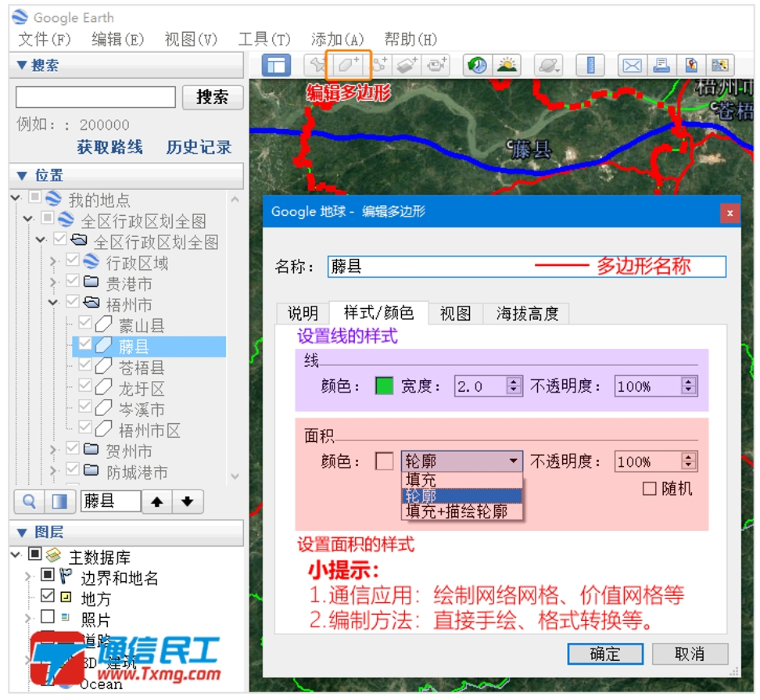Click the View in Google Maps icon
760x700 pixels.
click(x=720, y=65)
